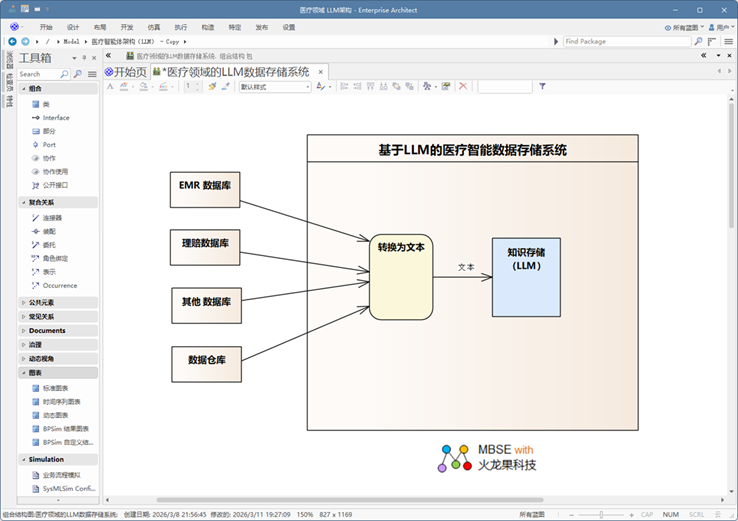738x521 pixels.
Task: Switch to the 开始页 tab
Action: click(x=125, y=72)
